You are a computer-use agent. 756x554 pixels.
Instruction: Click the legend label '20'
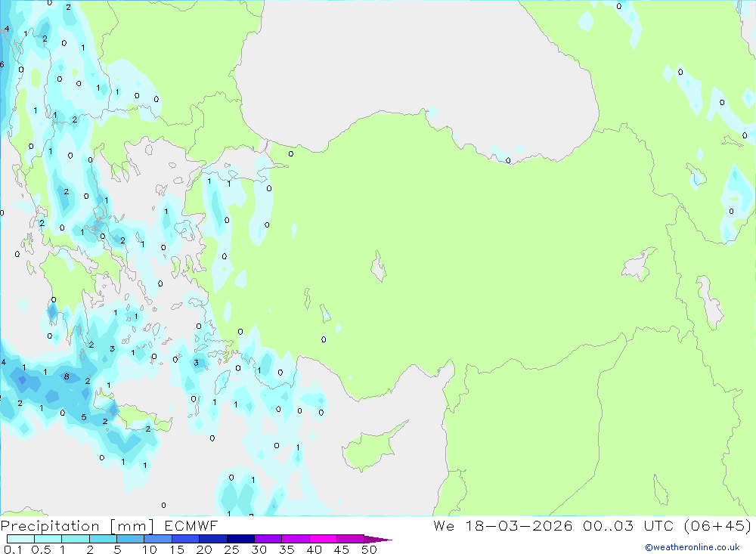(204, 549)
